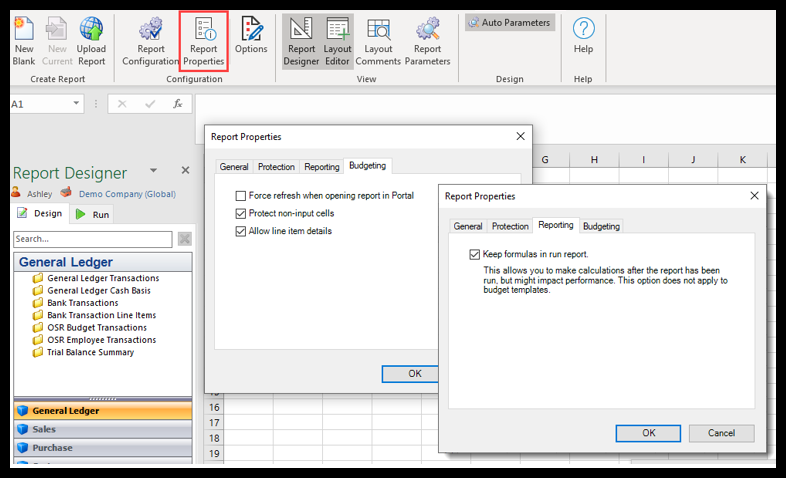786x478 pixels.
Task: Select the Protection tab in the front dialog
Action: click(510, 226)
